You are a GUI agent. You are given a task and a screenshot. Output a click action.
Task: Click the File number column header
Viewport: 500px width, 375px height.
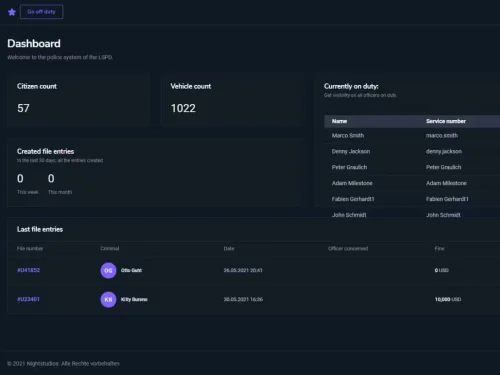pyautogui.click(x=30, y=248)
